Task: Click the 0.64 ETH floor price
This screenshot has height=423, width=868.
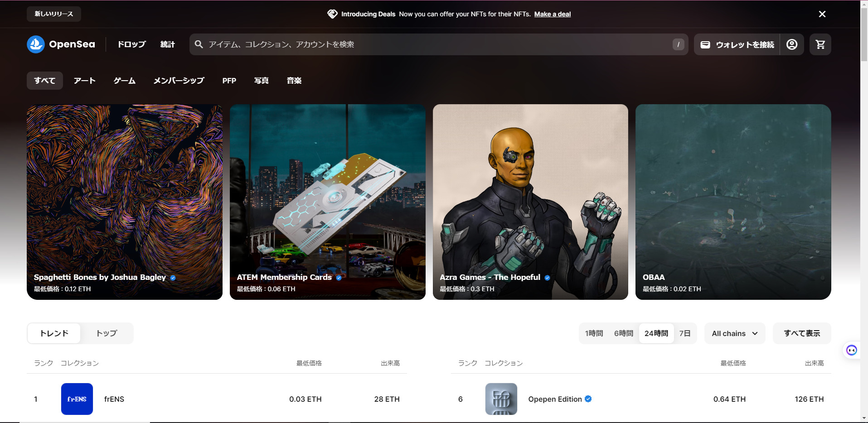Action: click(730, 399)
